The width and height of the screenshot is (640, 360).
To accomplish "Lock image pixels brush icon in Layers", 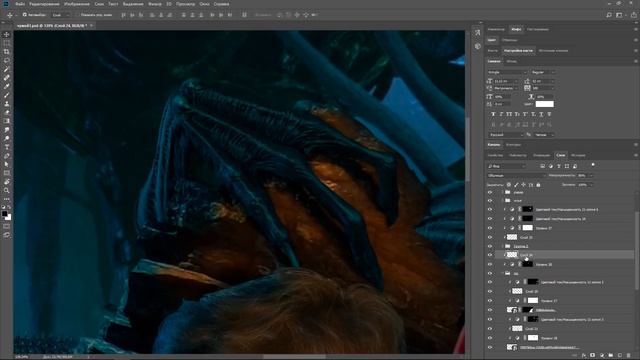I will click(x=516, y=185).
